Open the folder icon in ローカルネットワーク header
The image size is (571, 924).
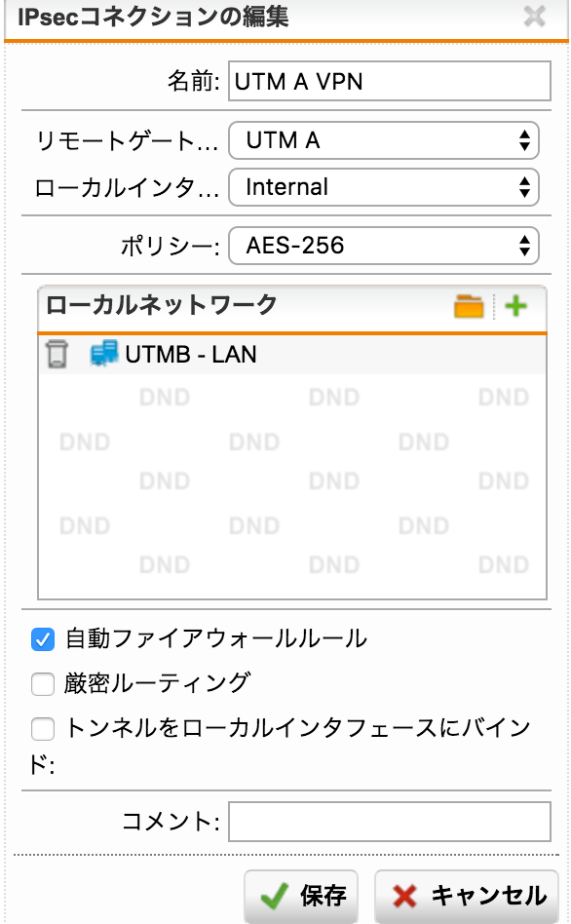point(469,306)
